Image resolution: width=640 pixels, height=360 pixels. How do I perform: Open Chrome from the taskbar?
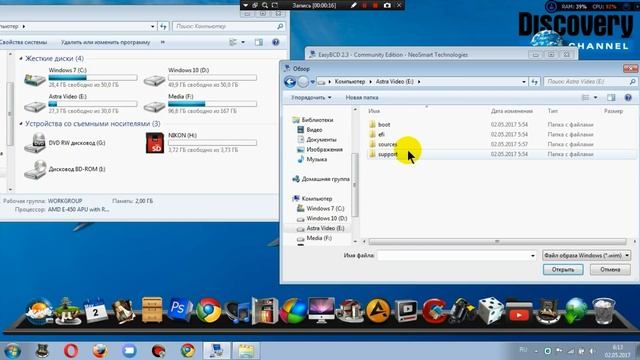tap(188, 351)
